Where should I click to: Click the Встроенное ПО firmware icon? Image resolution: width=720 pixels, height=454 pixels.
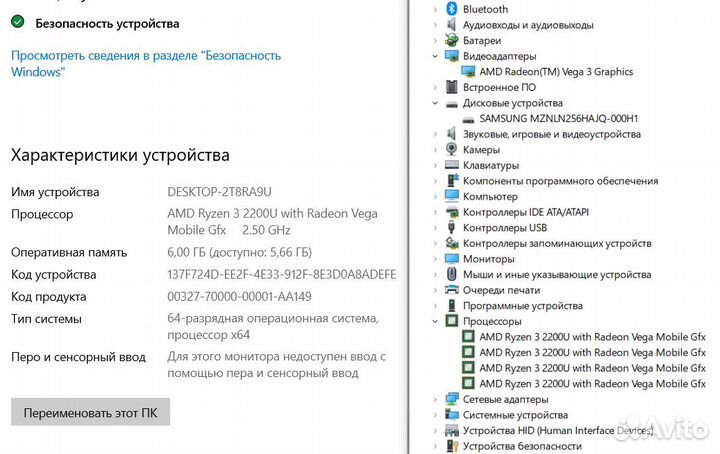(452, 87)
